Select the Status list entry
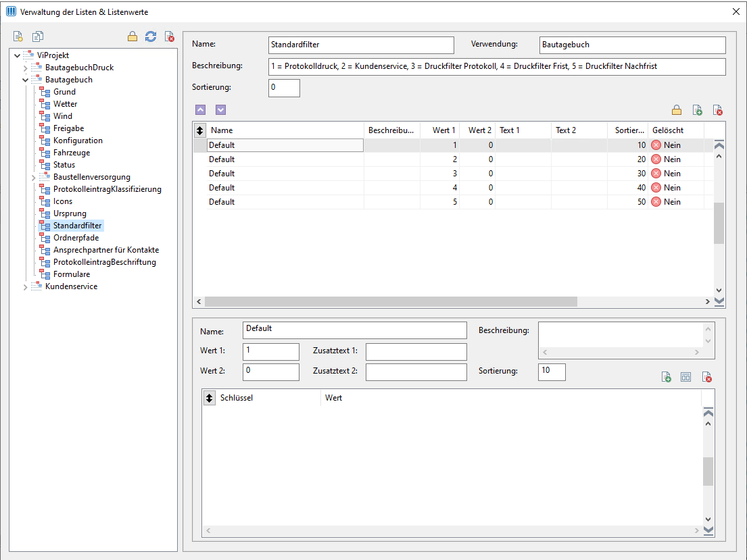 (64, 165)
